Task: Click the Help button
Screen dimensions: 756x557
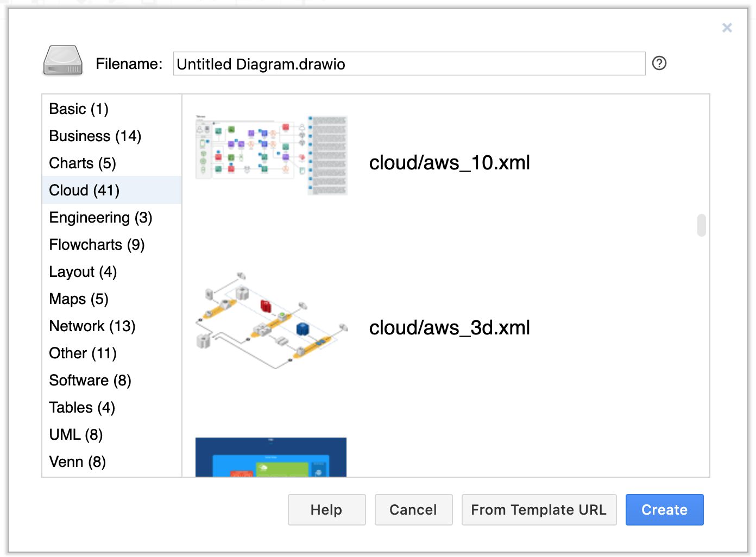Action: [x=326, y=510]
